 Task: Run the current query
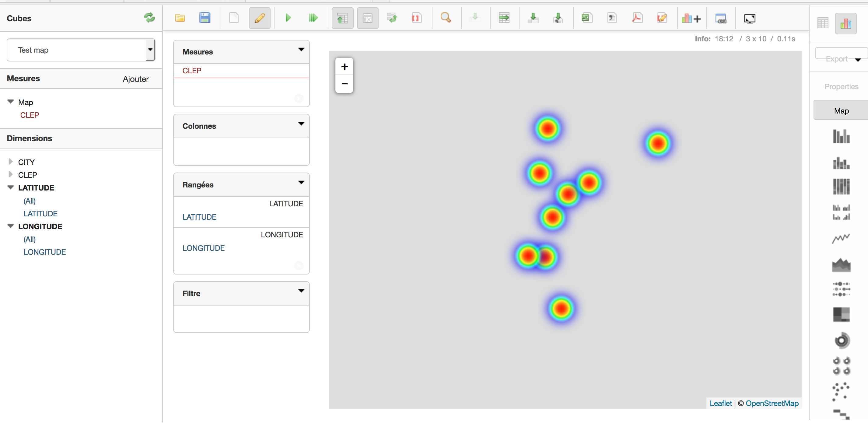coord(288,18)
